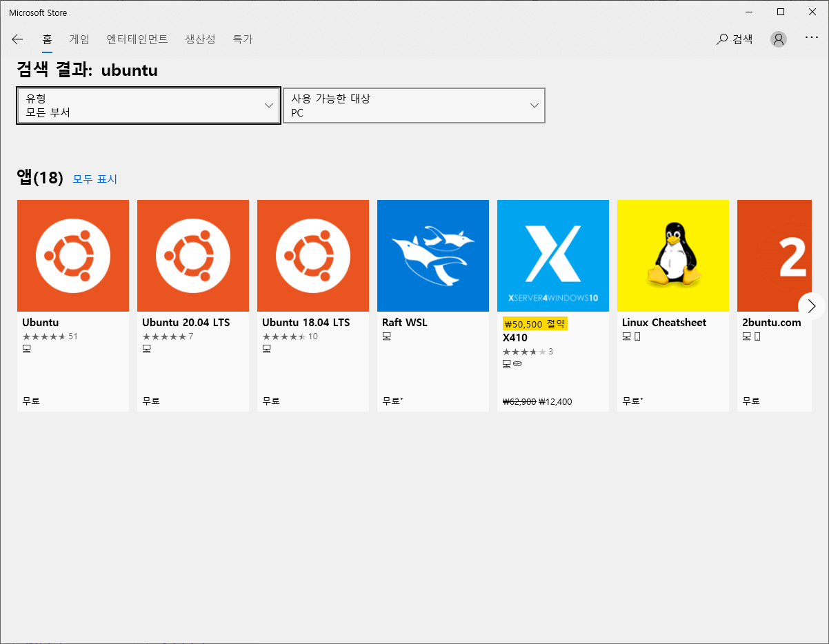This screenshot has height=644, width=829.
Task: Open the Linux Cheatsheet Tux penguin tile
Action: tap(673, 256)
